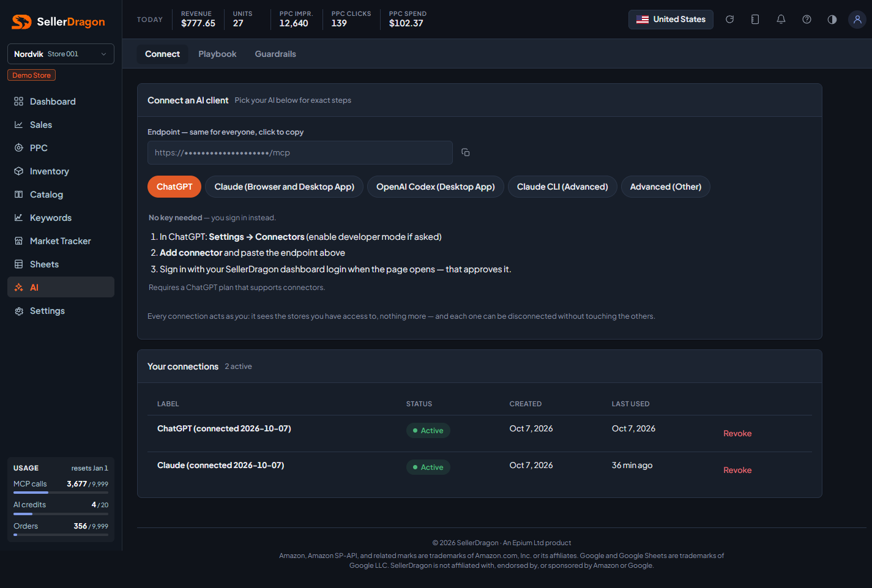
Task: Click the '36 min ago' last used value
Action: tap(632, 465)
